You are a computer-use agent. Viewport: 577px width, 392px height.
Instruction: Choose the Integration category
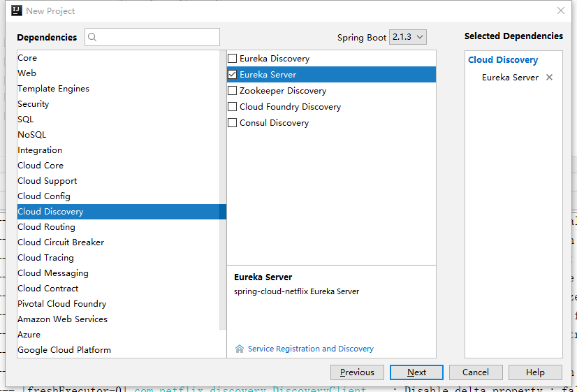(119, 150)
